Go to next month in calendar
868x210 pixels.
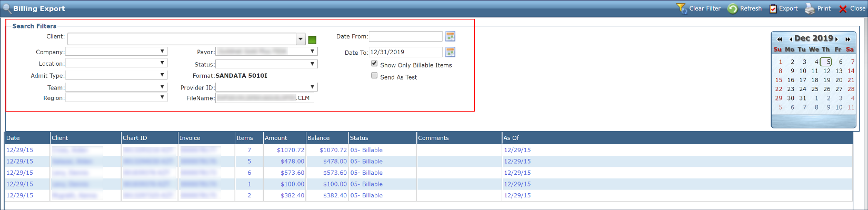[836, 39]
